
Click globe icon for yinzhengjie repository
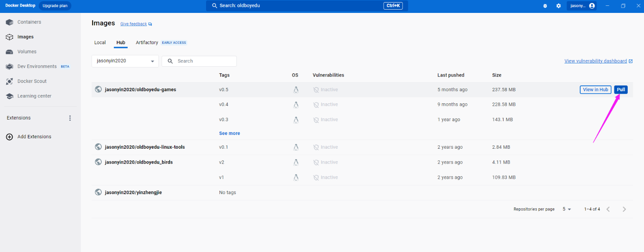[x=98, y=192]
